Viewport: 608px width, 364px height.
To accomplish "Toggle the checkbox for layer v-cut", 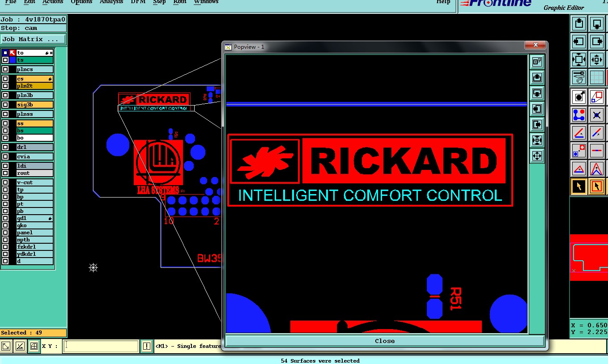I will pos(5,182).
